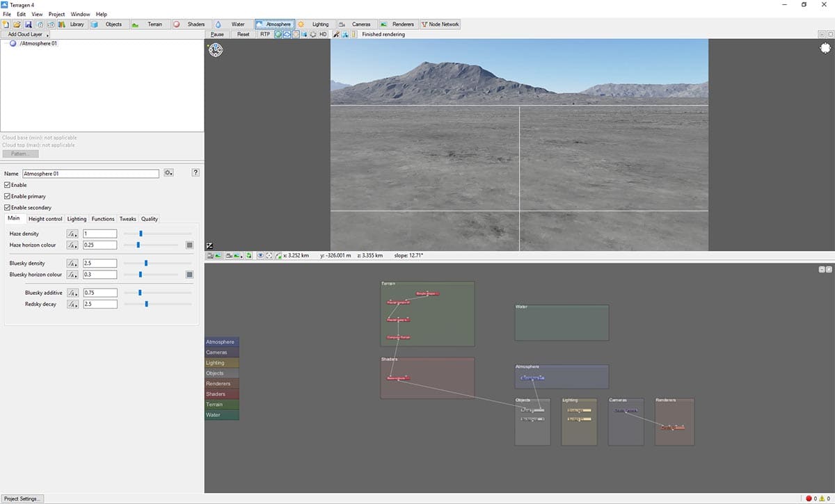Select the Atmosphere 01 node in the list
Viewport: 835px width, 504px height.
40,43
